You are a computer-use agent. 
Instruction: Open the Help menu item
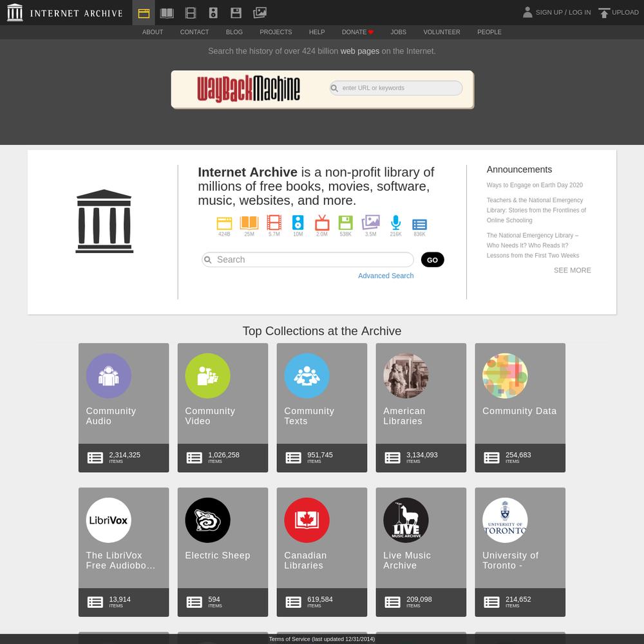(x=317, y=32)
